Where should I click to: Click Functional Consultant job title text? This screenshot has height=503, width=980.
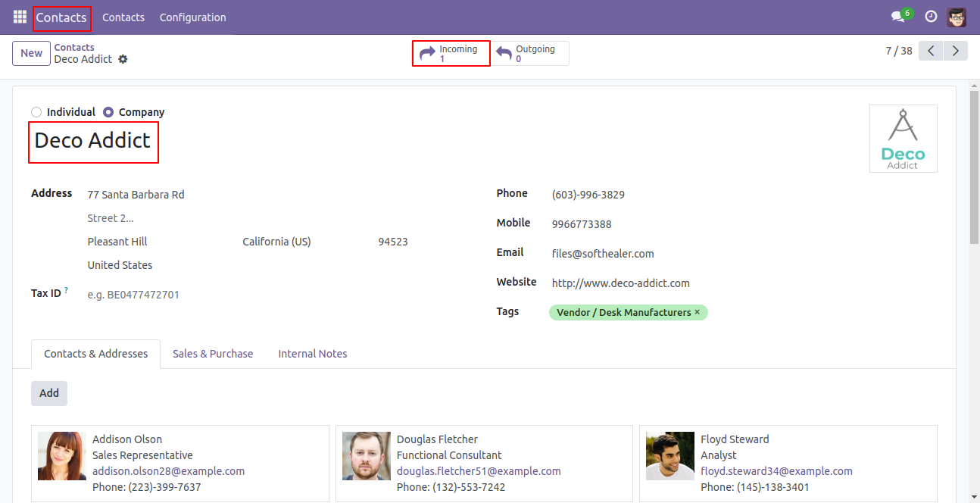click(449, 455)
